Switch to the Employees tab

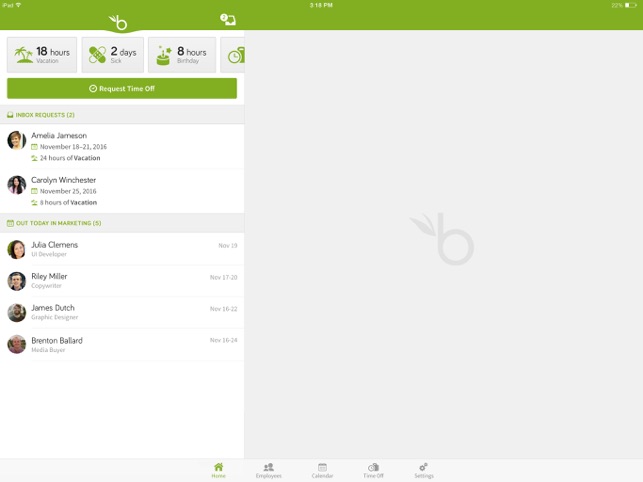click(x=269, y=470)
